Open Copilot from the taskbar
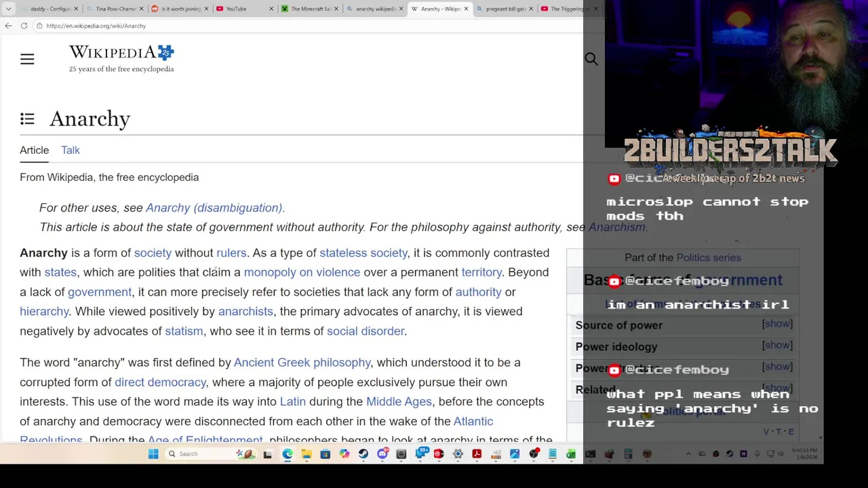This screenshot has height=488, width=868. pos(344,454)
